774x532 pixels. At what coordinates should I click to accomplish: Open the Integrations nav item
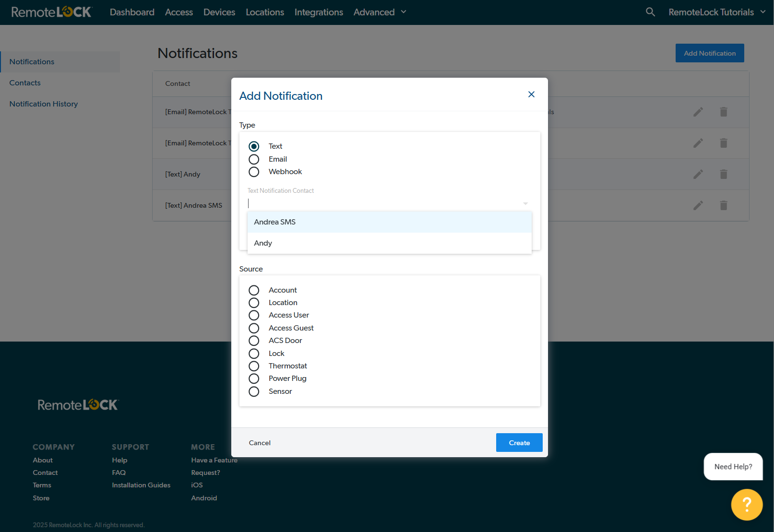click(x=319, y=12)
